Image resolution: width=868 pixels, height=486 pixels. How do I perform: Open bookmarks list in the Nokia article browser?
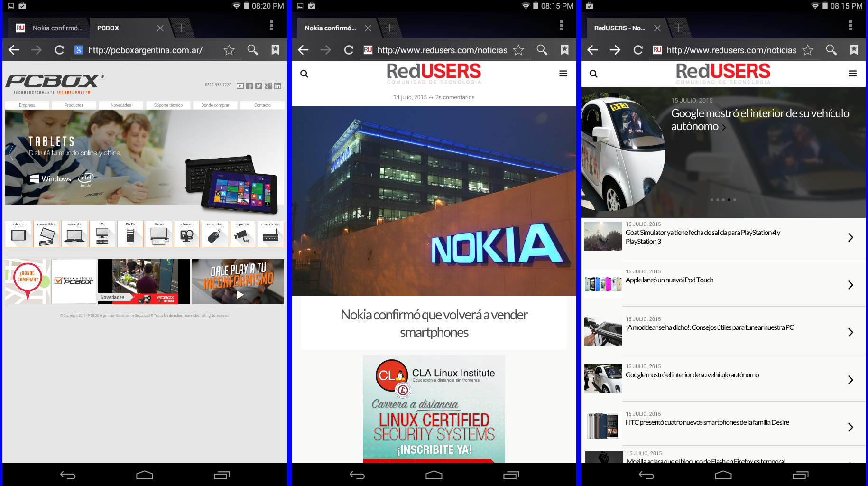coord(565,50)
